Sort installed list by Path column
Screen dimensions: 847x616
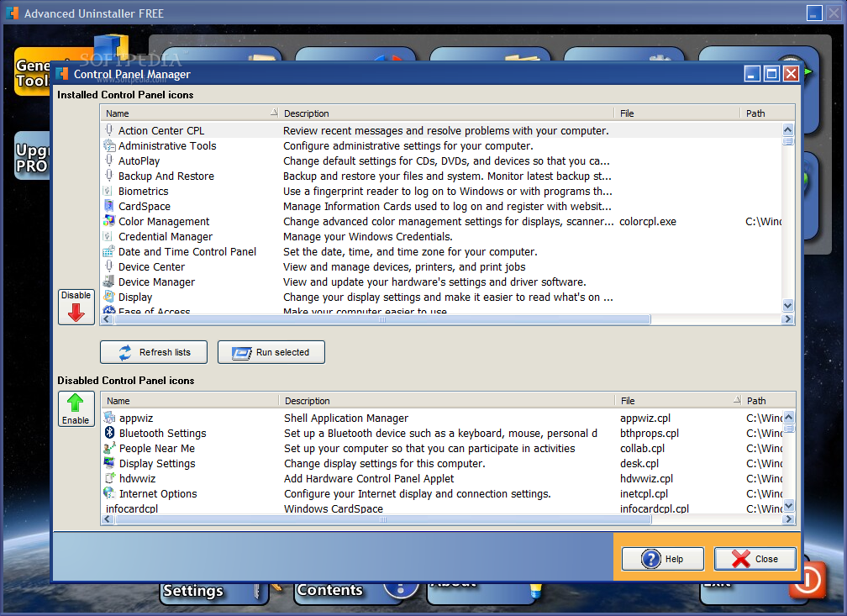pyautogui.click(x=767, y=113)
